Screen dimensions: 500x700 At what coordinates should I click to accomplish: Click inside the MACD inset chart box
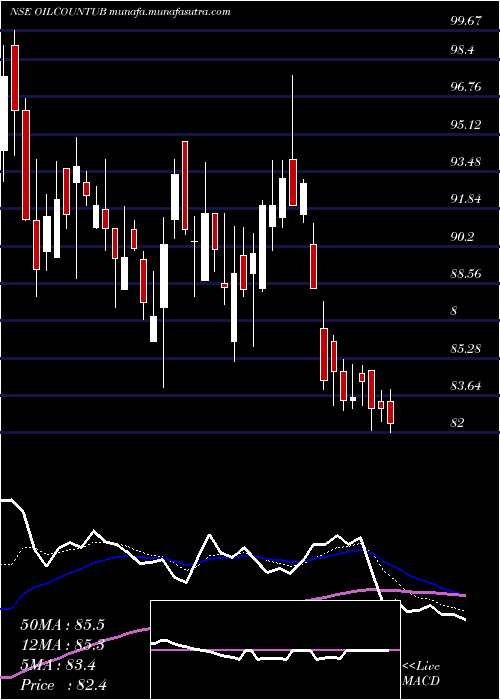tap(275, 650)
